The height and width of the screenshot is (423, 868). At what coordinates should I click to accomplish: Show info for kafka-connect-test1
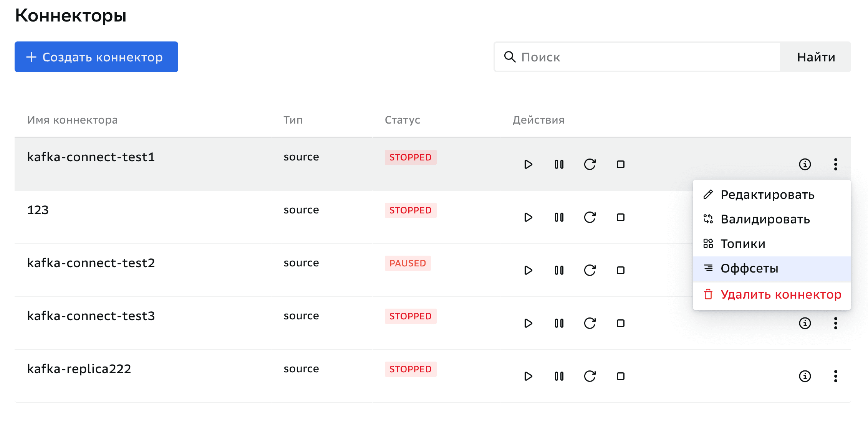(805, 164)
